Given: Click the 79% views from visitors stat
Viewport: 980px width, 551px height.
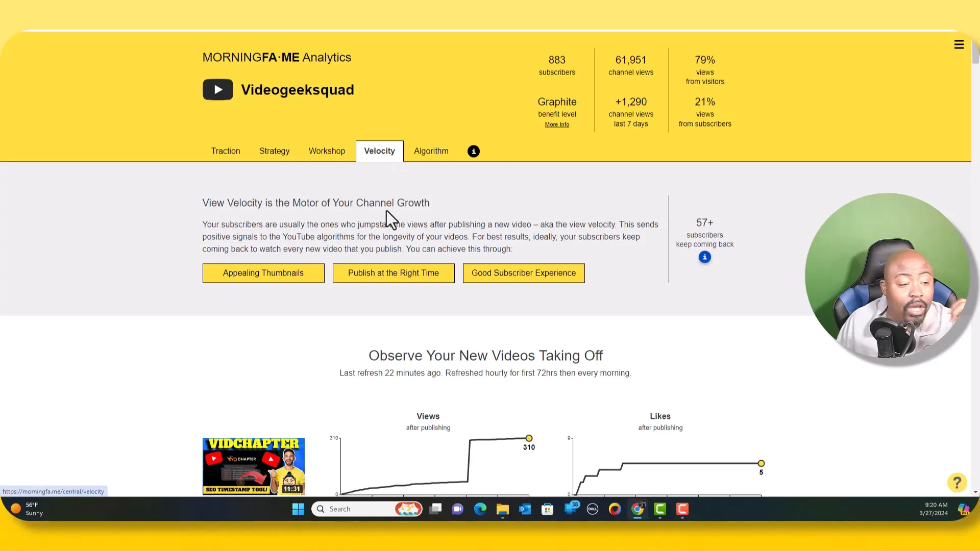Looking at the screenshot, I should point(705,70).
